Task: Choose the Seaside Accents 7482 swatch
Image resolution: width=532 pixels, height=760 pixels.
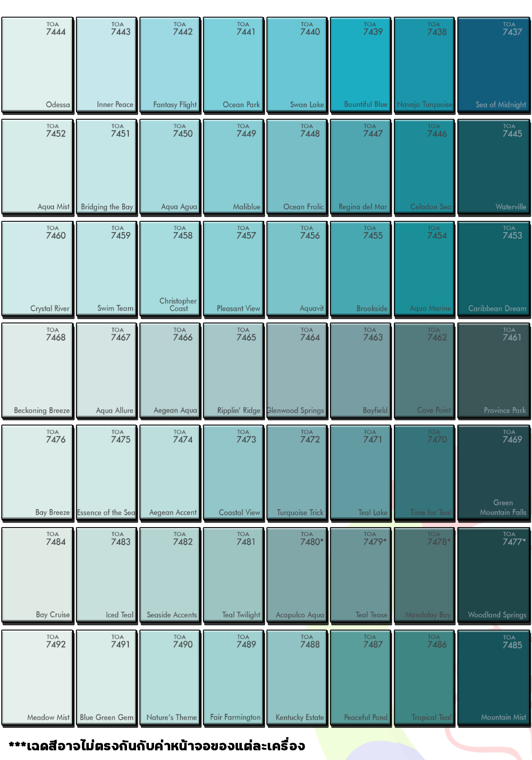Action: [x=170, y=575]
